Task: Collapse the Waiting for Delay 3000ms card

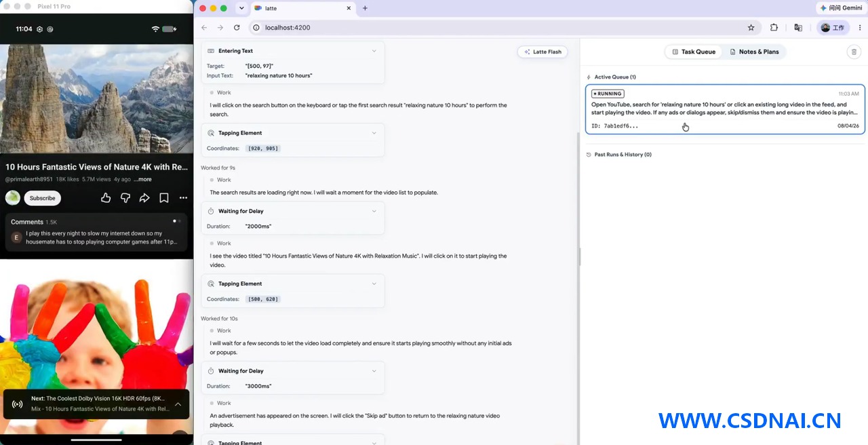Action: (374, 371)
